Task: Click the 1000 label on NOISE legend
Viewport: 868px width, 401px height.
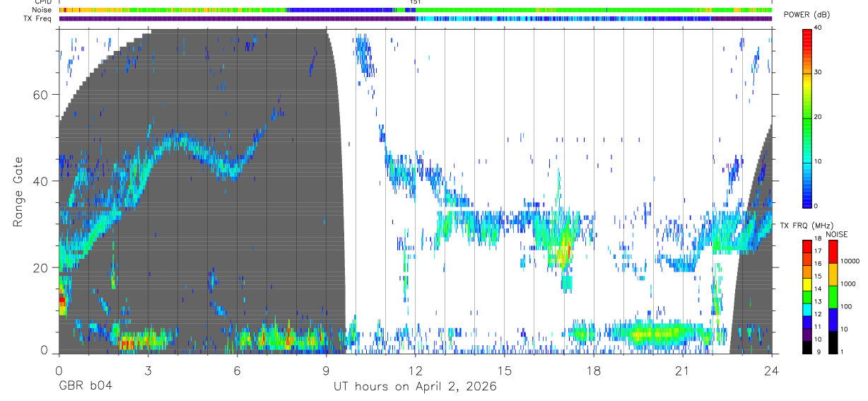Action: (848, 283)
